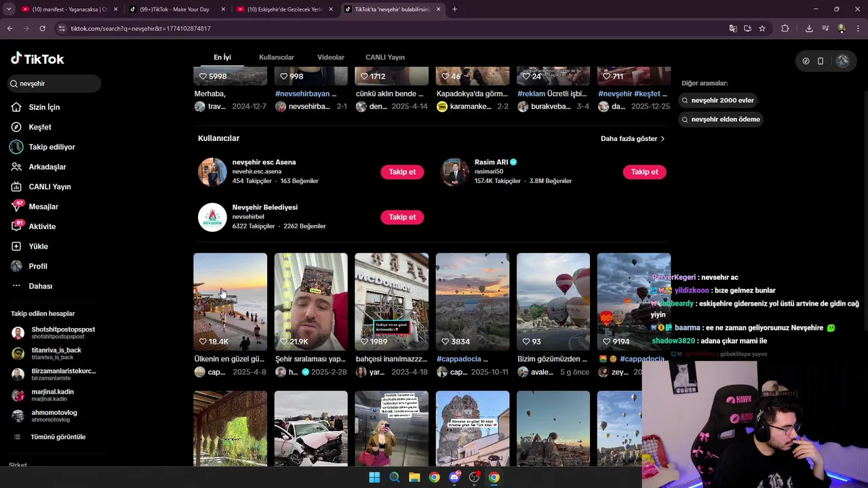Open the TikTok logo home link
Image resolution: width=868 pixels, height=488 pixels.
37,59
